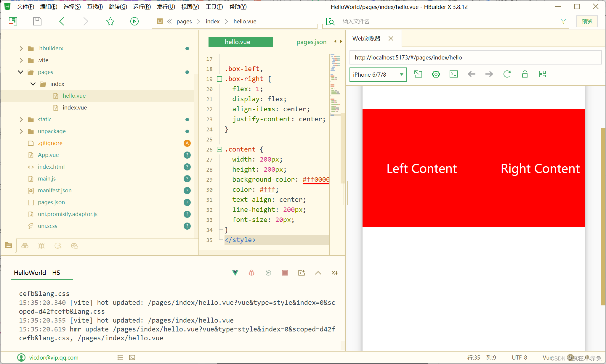Click the new file toolbar icon

(x=13, y=21)
